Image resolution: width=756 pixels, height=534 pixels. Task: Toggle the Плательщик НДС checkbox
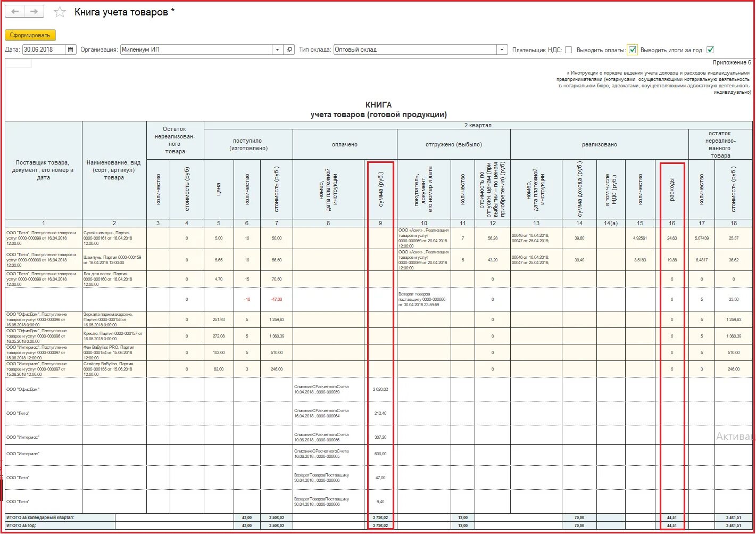coord(568,50)
